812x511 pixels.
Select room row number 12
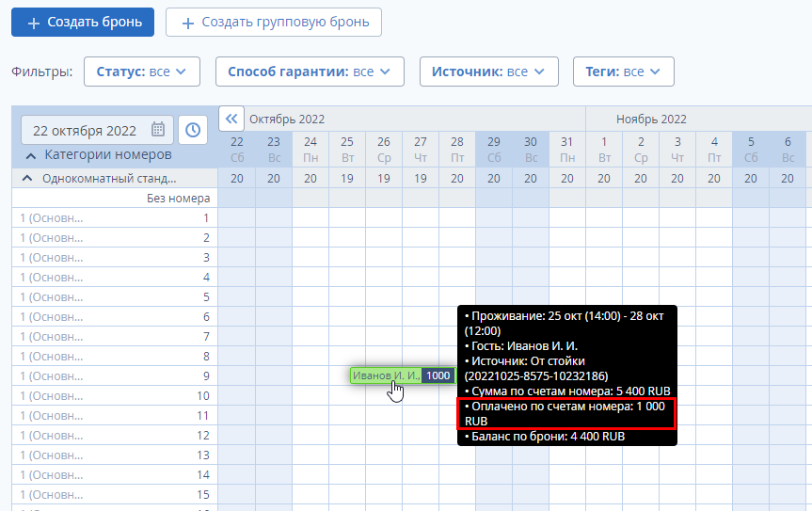(115, 436)
